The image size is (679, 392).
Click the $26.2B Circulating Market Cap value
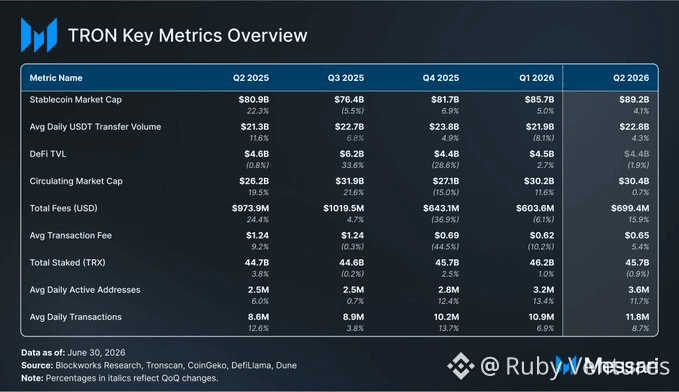(254, 181)
